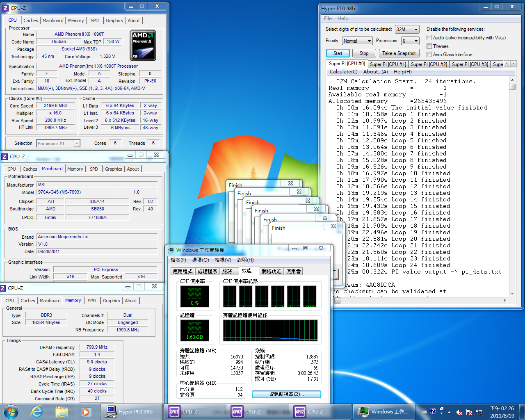
Task: Switch to Hyper PI 0.98b taskbar button
Action: (x=131, y=411)
